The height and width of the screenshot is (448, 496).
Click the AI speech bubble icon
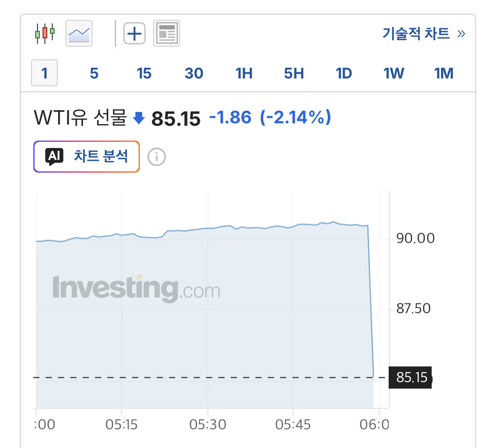click(x=54, y=157)
